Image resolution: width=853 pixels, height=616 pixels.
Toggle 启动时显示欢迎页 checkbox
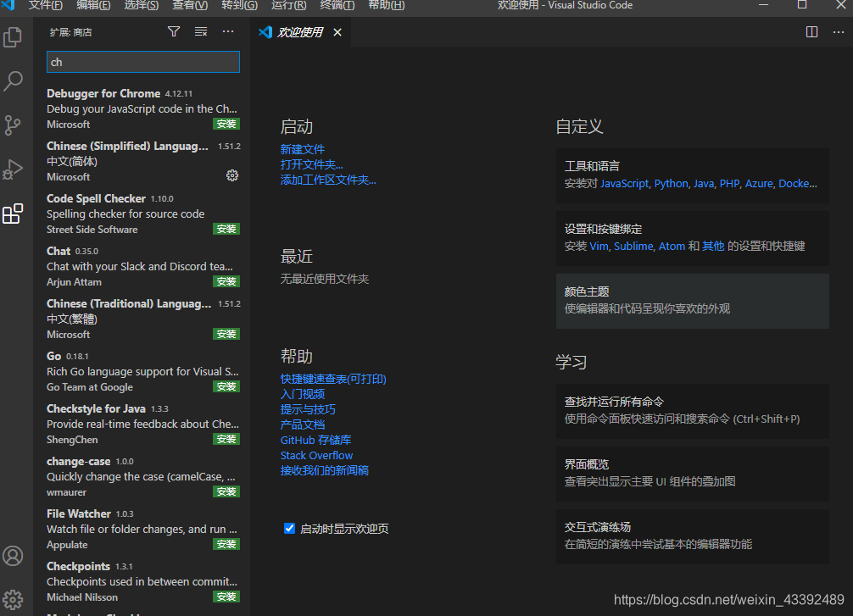(289, 529)
